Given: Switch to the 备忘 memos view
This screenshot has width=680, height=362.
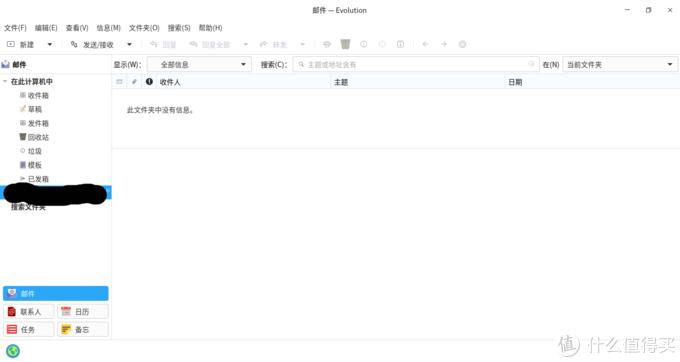Looking at the screenshot, I should (x=83, y=329).
